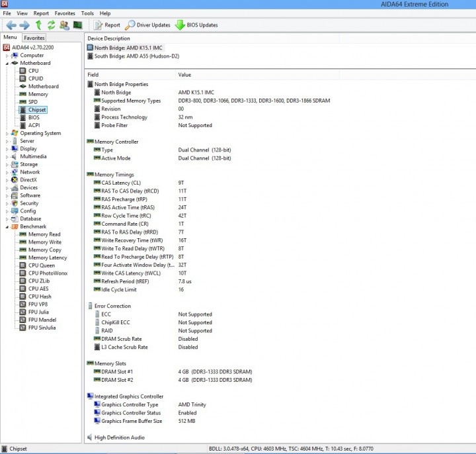The height and width of the screenshot is (454, 476).
Task: Open the Tools menu
Action: [87, 13]
